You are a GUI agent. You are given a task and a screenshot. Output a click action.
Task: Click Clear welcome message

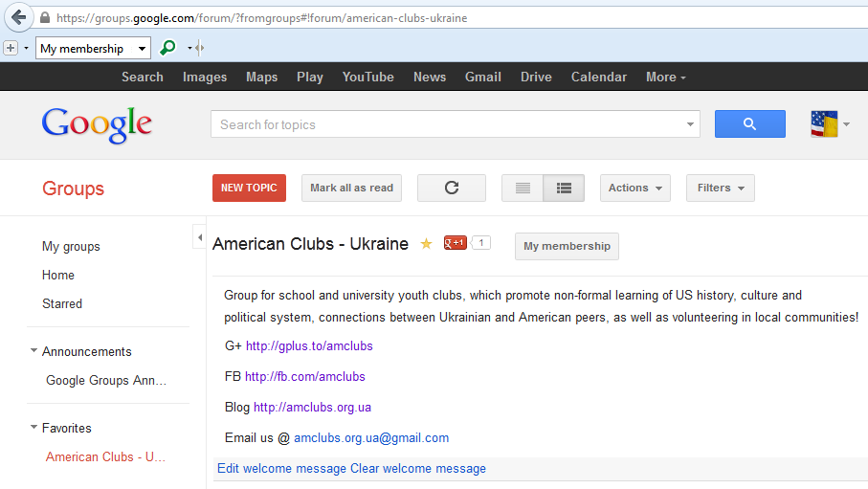[418, 469]
